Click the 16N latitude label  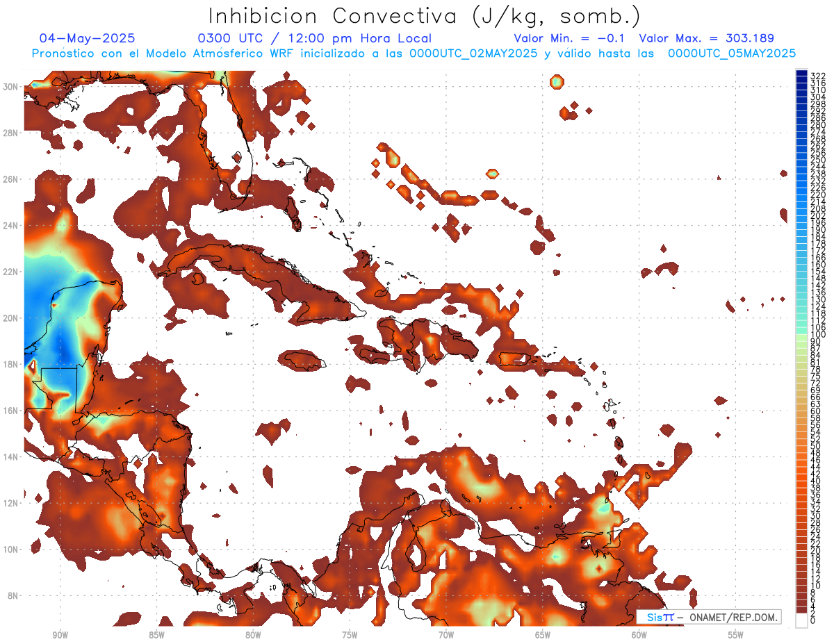[x=10, y=410]
